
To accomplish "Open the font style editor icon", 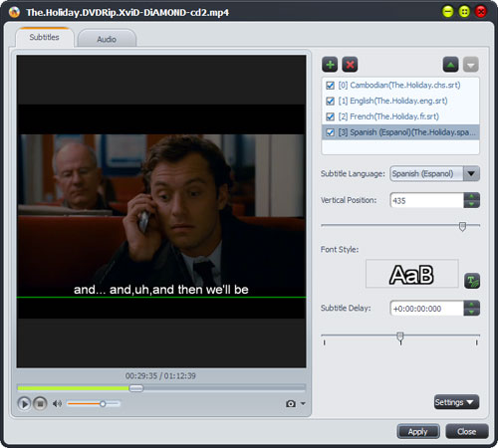I will tap(472, 281).
